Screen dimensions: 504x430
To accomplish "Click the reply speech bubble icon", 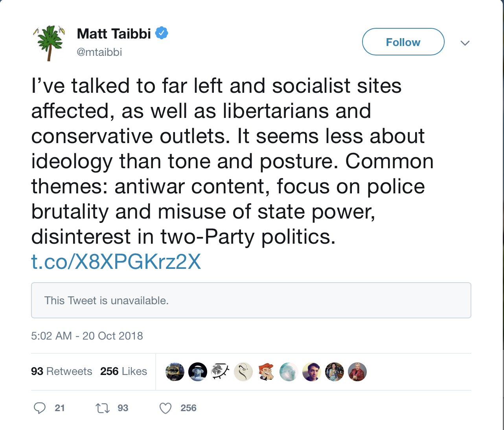I will click(x=40, y=408).
